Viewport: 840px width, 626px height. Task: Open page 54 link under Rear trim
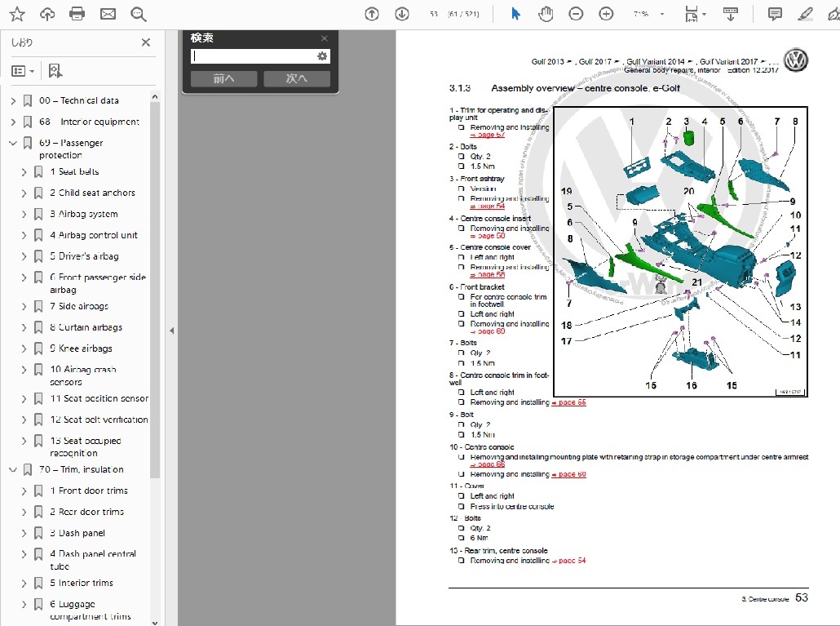[x=569, y=561]
